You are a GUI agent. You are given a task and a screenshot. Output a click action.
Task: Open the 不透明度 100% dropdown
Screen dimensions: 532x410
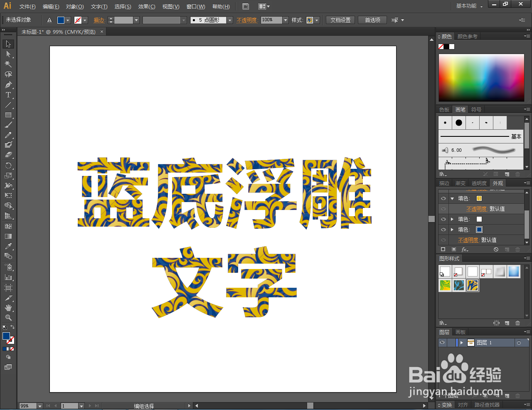[x=285, y=20]
